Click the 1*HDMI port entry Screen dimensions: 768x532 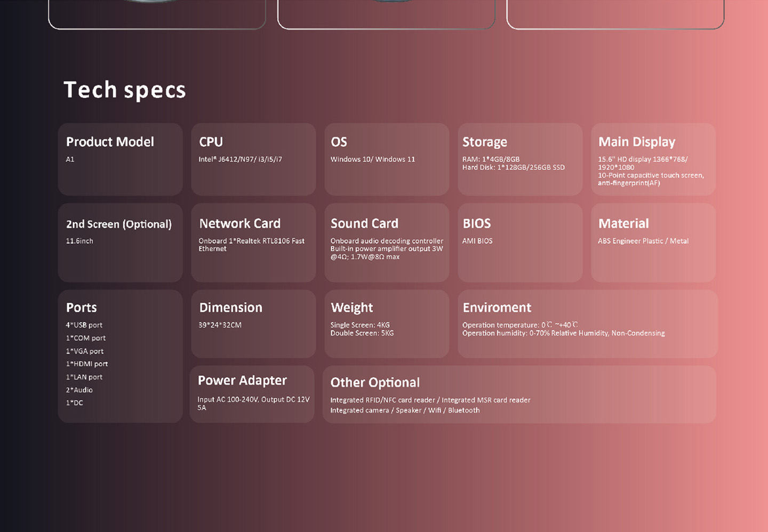(87, 364)
